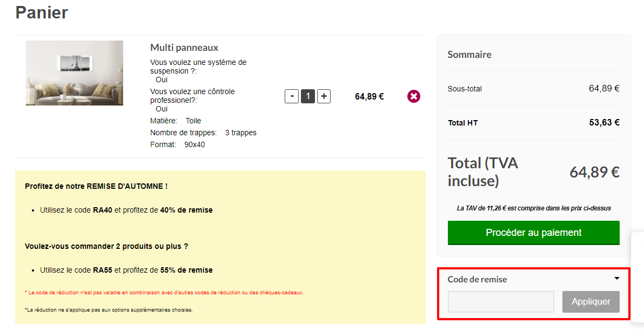Viewport: 644px width, 330px height.
Task: Open the Multi panneaux product thumbnail
Action: [75, 73]
